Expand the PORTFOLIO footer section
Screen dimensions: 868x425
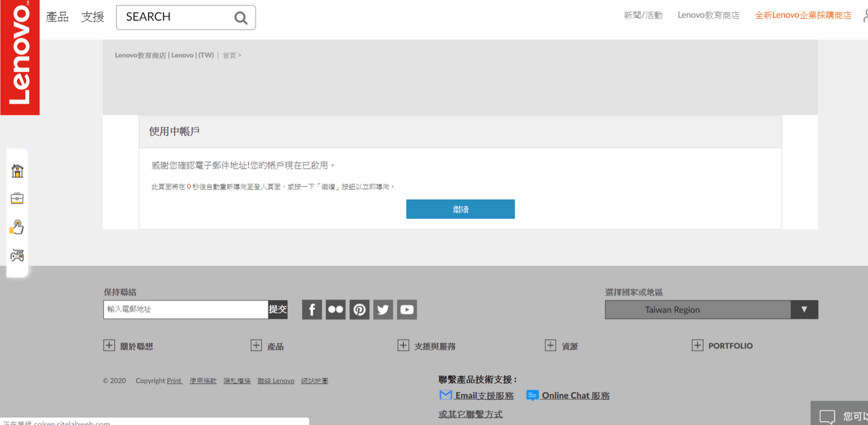pyautogui.click(x=698, y=346)
